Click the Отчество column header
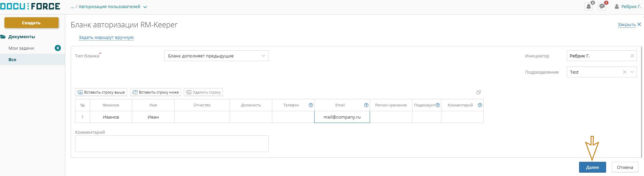Viewport: 644px width, 176px height. click(x=202, y=105)
